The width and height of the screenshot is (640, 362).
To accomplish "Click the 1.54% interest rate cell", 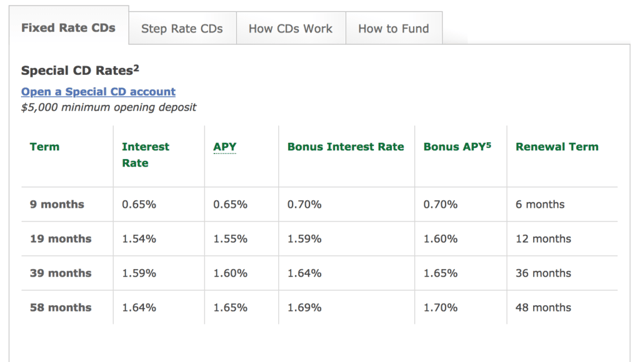I will (139, 239).
